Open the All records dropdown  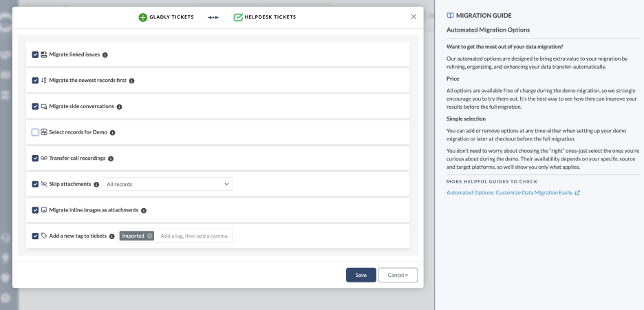(x=167, y=184)
